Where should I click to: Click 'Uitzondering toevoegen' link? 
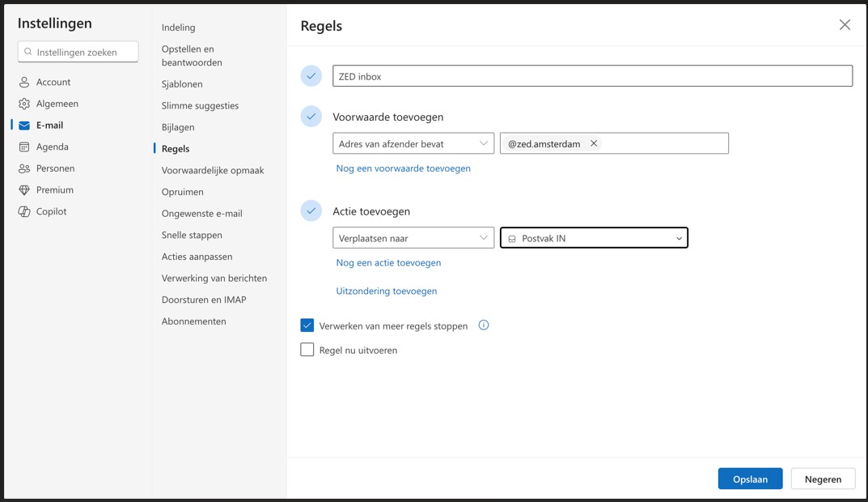point(386,291)
